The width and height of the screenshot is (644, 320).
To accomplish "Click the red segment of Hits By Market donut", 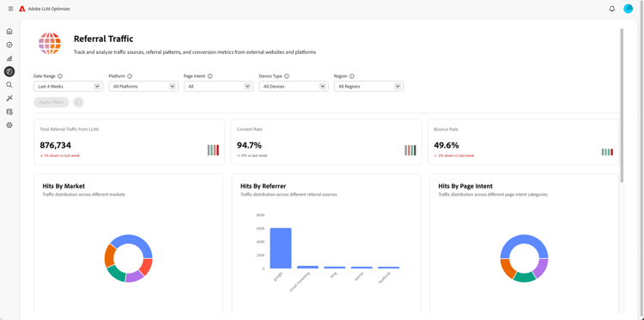I will pyautogui.click(x=146, y=267).
